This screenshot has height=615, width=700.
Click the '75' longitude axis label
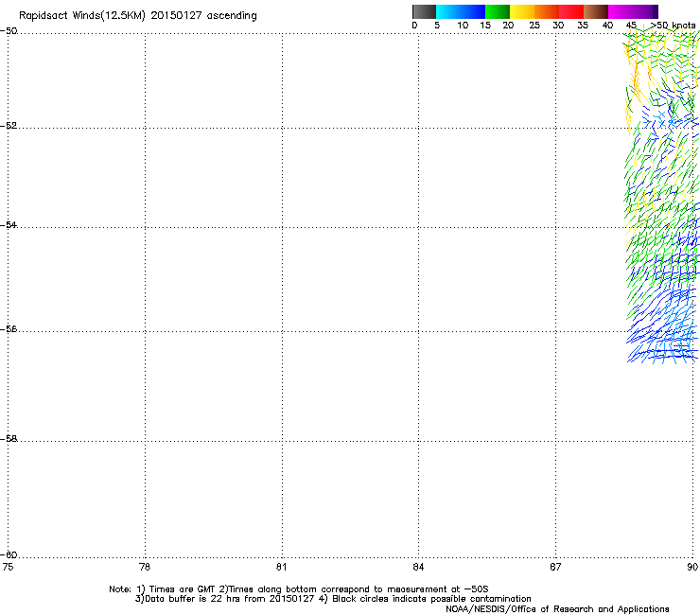pos(8,567)
